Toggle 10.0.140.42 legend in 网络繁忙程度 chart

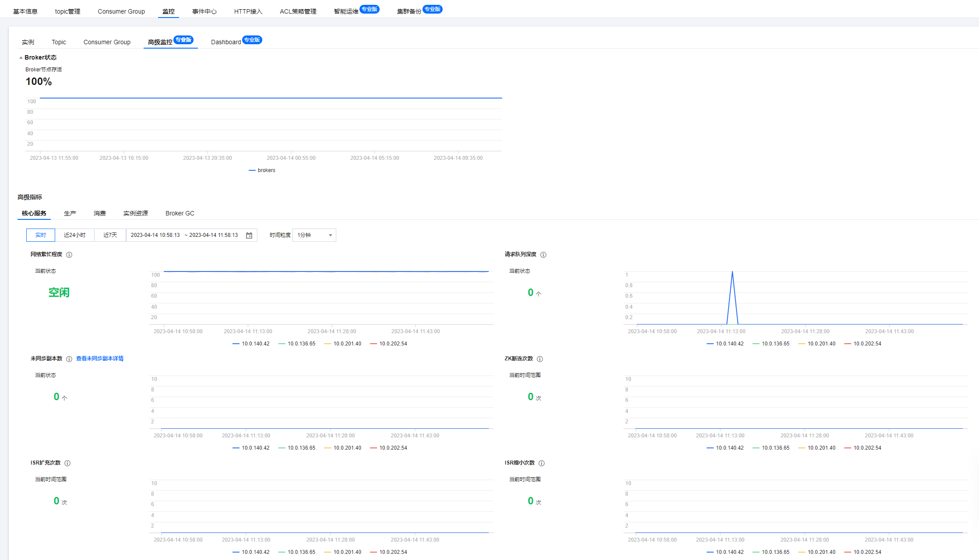[251, 344]
